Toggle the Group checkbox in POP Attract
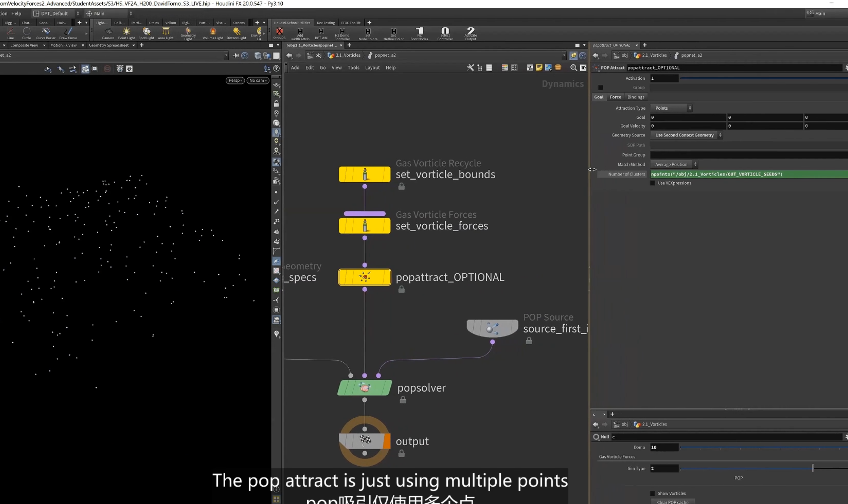This screenshot has height=504, width=848. tap(600, 88)
